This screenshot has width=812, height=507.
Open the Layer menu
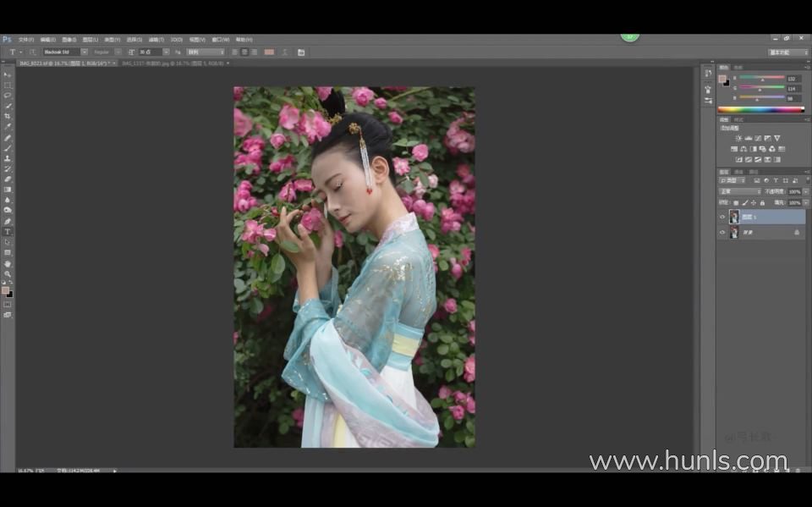pos(91,40)
